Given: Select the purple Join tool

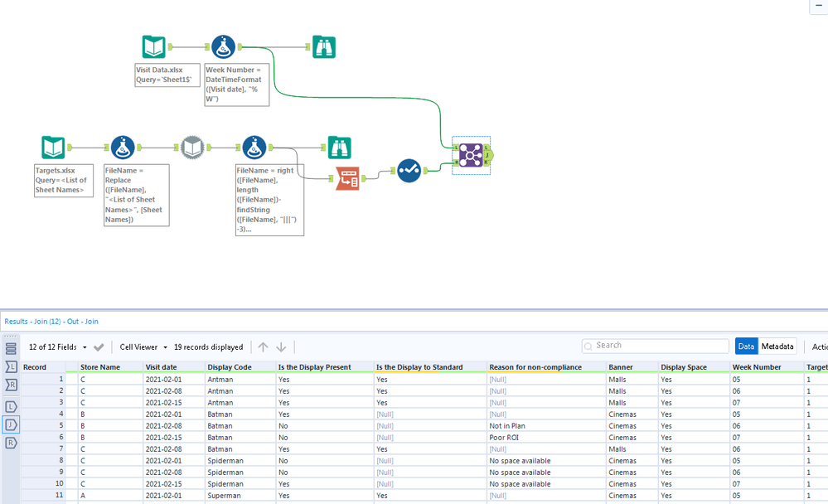Looking at the screenshot, I should click(471, 155).
